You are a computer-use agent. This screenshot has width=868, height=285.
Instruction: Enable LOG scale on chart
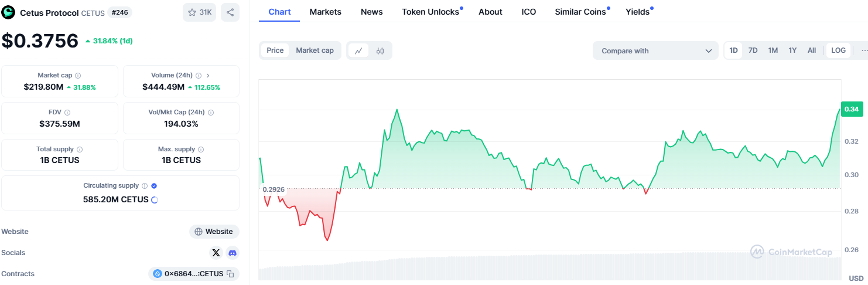click(838, 50)
